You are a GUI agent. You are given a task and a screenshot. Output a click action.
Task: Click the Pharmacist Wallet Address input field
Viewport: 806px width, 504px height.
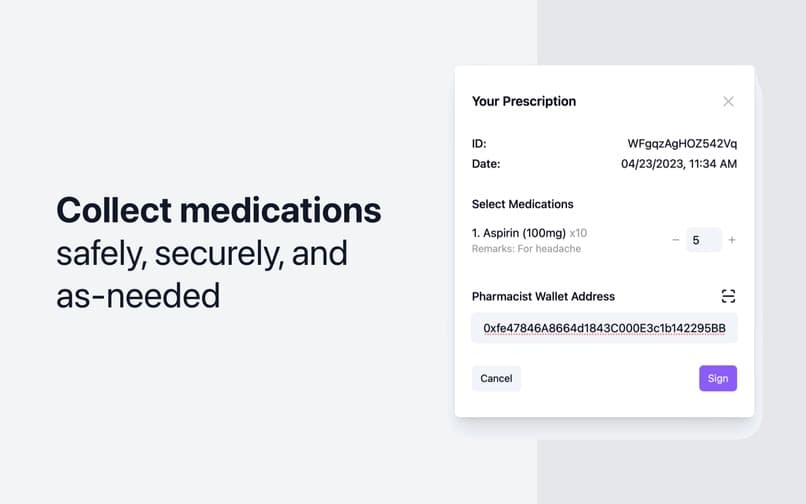click(x=604, y=328)
